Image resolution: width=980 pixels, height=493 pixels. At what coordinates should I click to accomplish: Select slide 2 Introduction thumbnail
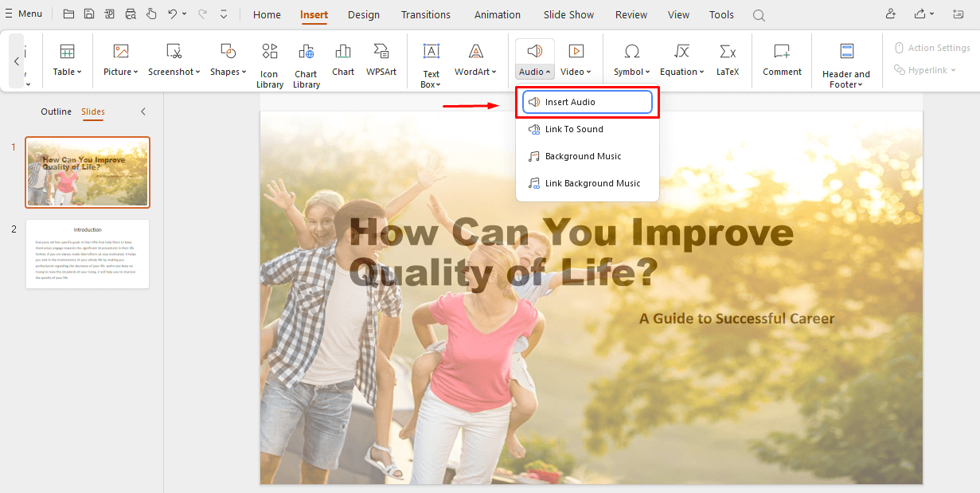point(87,253)
